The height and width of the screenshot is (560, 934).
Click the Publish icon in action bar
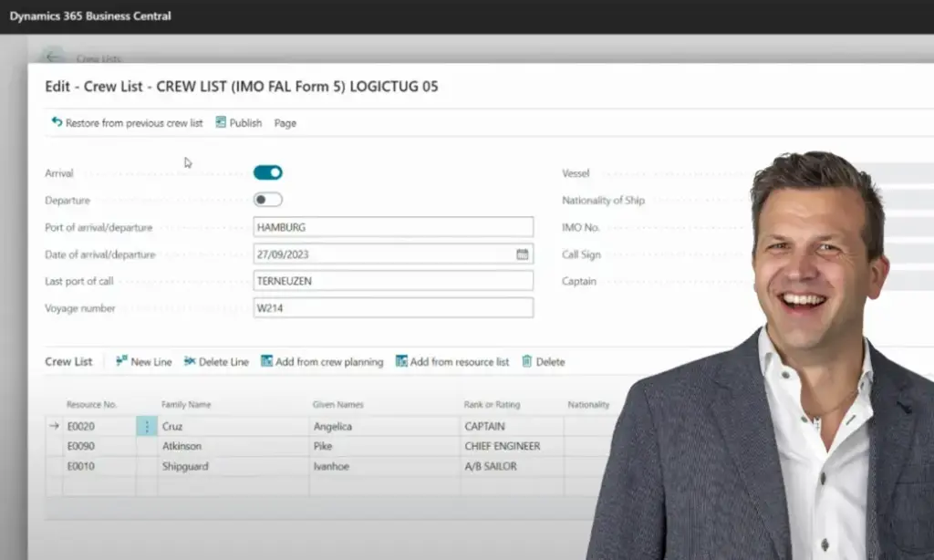221,122
